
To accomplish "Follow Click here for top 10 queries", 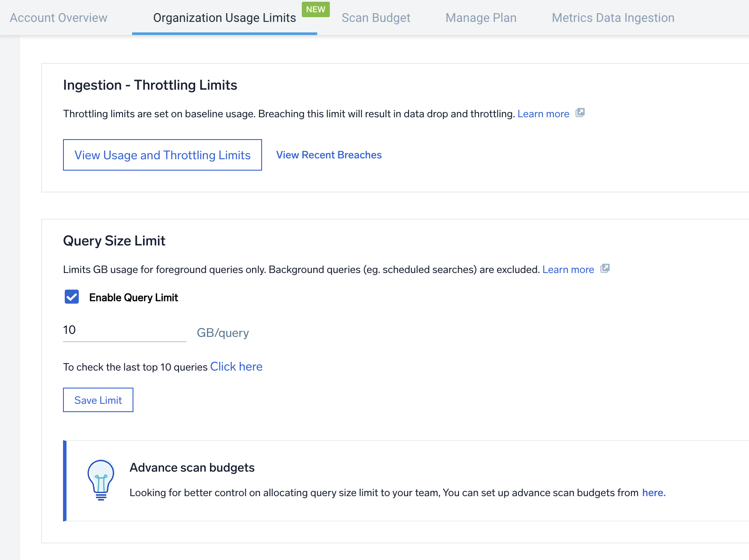I will point(236,367).
